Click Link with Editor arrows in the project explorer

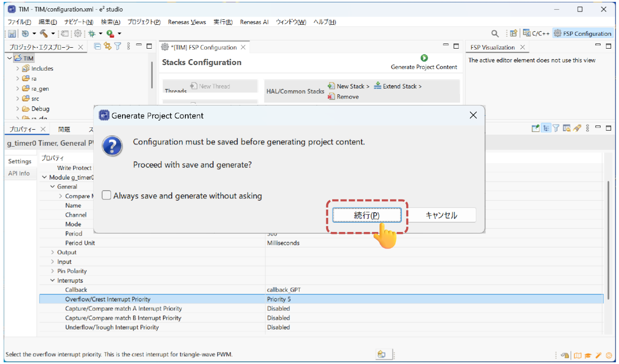(x=107, y=46)
